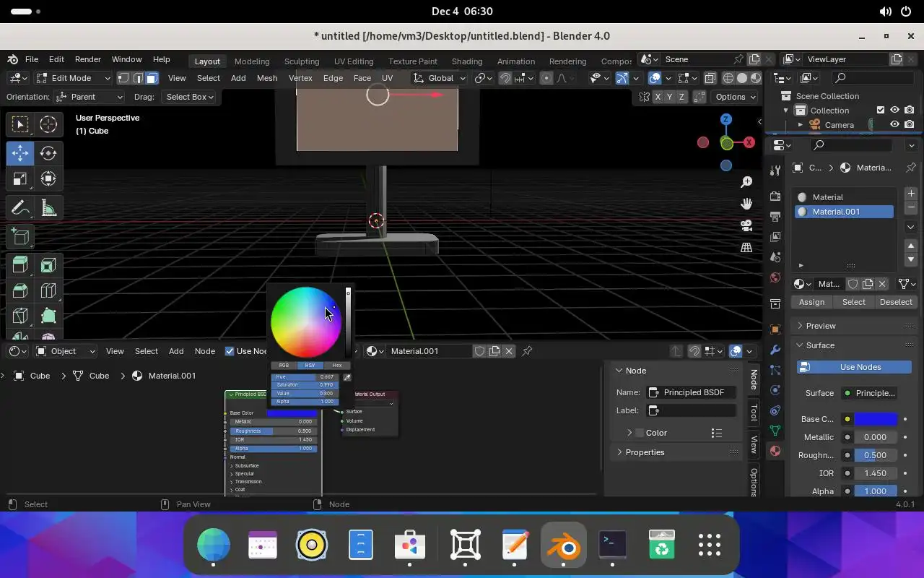Select the Measure tool

pyautogui.click(x=48, y=209)
